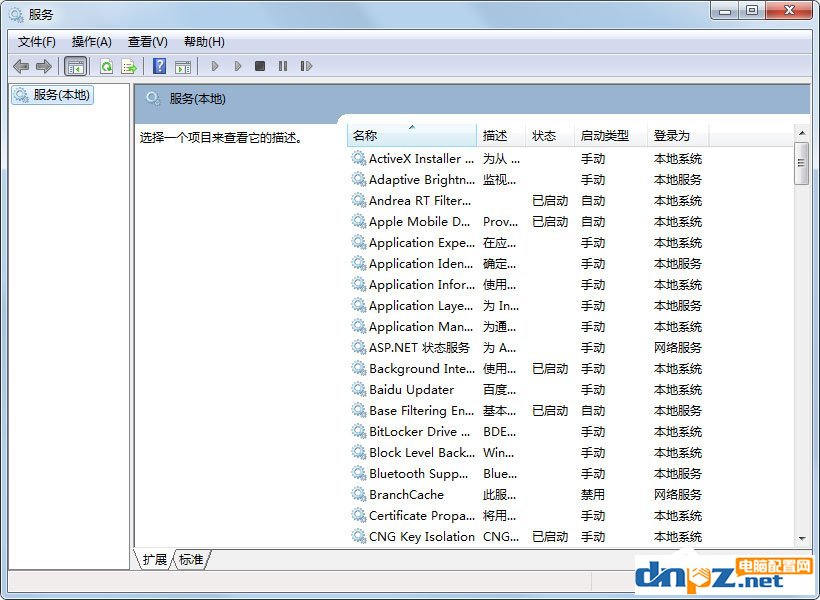This screenshot has width=820, height=600.
Task: Click the Back arrow toolbar icon
Action: point(21,66)
